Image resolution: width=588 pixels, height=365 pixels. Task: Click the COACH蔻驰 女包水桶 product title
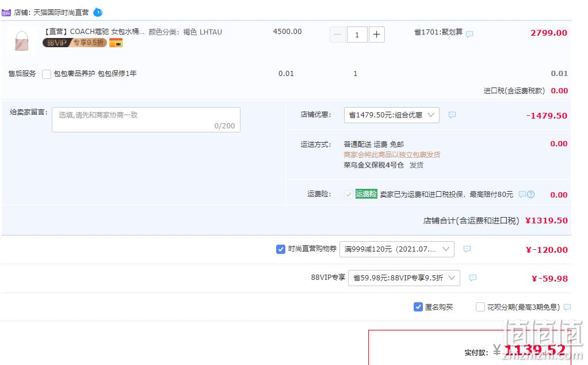click(x=94, y=32)
